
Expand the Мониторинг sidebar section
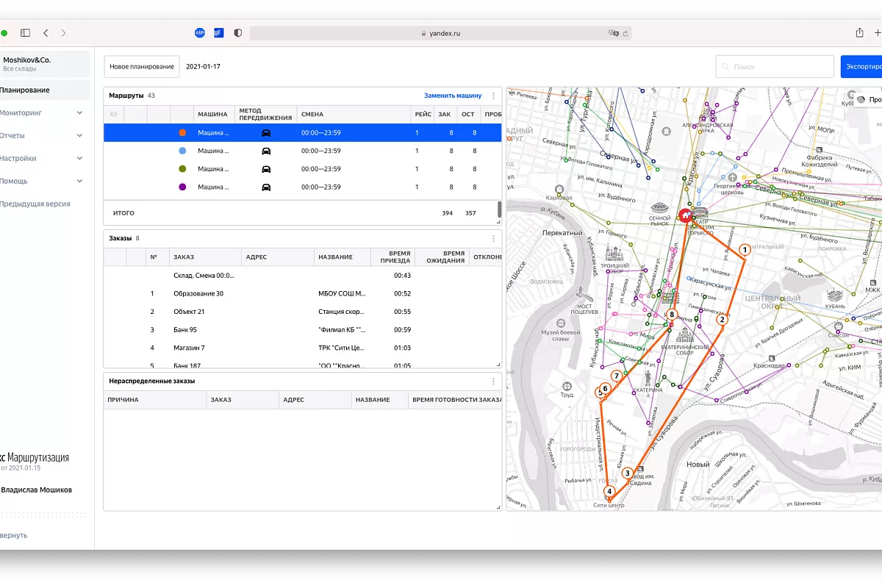(79, 113)
